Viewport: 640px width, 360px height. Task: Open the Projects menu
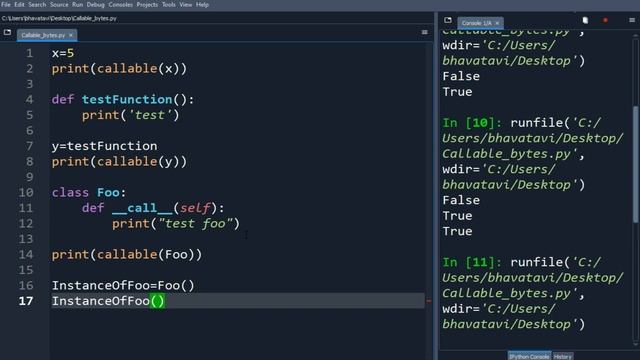147,5
